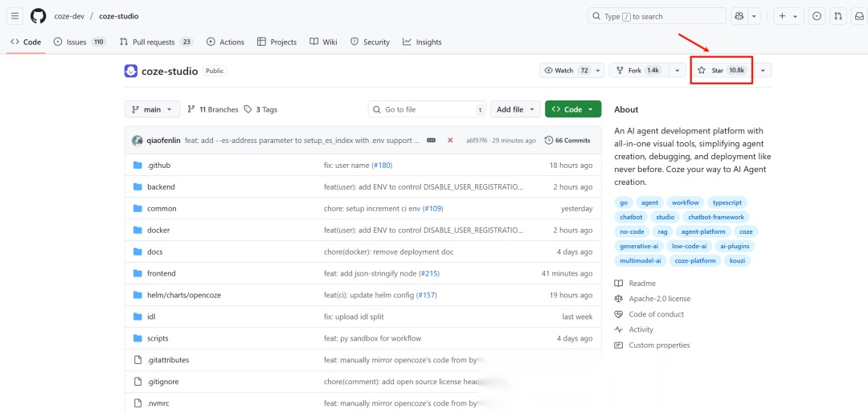Screen dimensions: 868x413
Task: Open the docker folder
Action: [158, 231]
